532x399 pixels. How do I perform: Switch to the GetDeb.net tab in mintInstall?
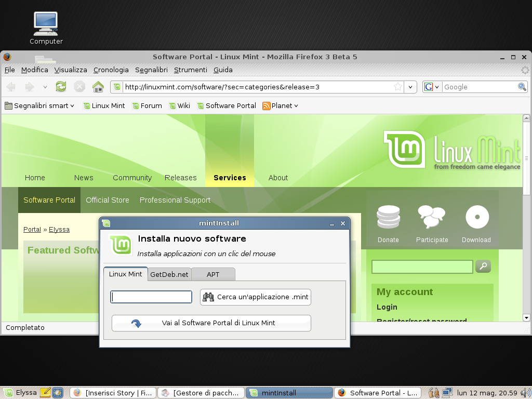click(x=169, y=274)
